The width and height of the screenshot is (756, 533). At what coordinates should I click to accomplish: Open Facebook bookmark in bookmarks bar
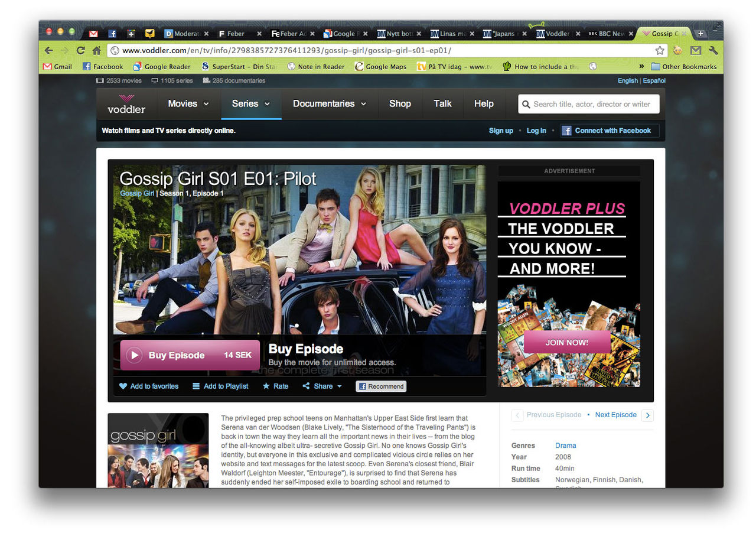[x=103, y=67]
